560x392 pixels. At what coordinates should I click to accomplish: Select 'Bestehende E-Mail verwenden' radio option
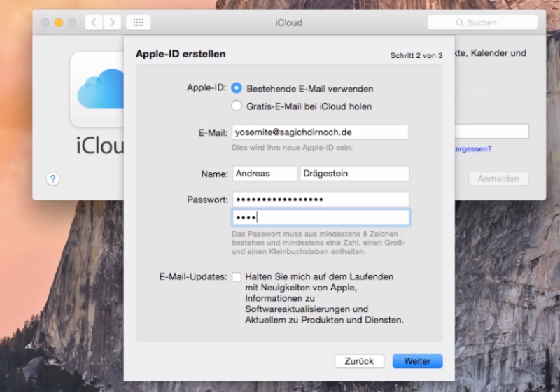point(237,89)
